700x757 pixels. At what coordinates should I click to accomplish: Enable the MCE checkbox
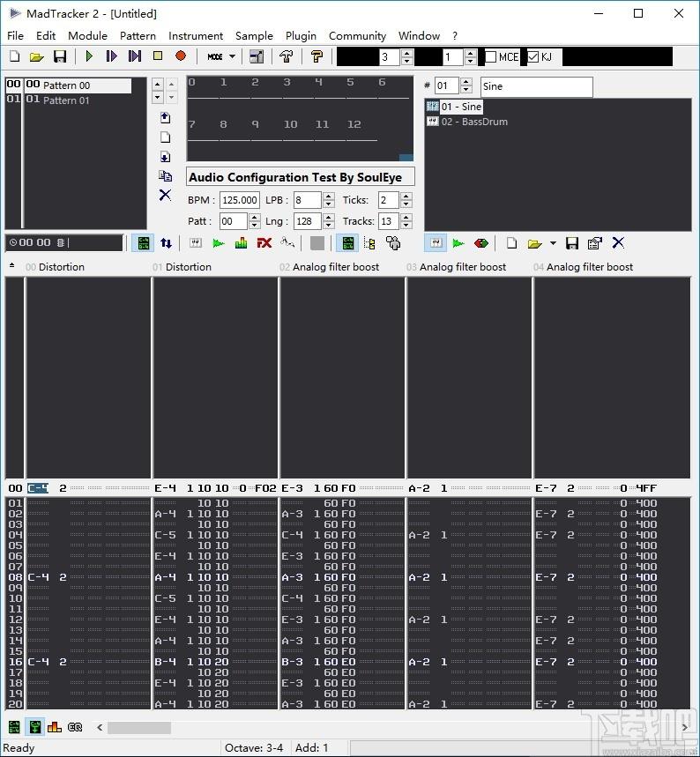pos(491,57)
